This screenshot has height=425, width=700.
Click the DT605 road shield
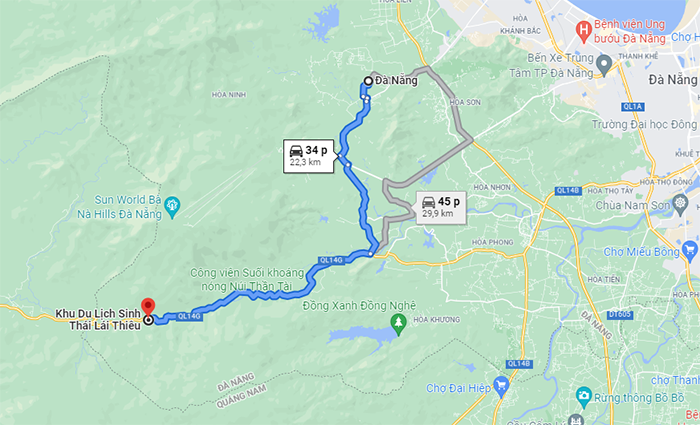[620, 315]
